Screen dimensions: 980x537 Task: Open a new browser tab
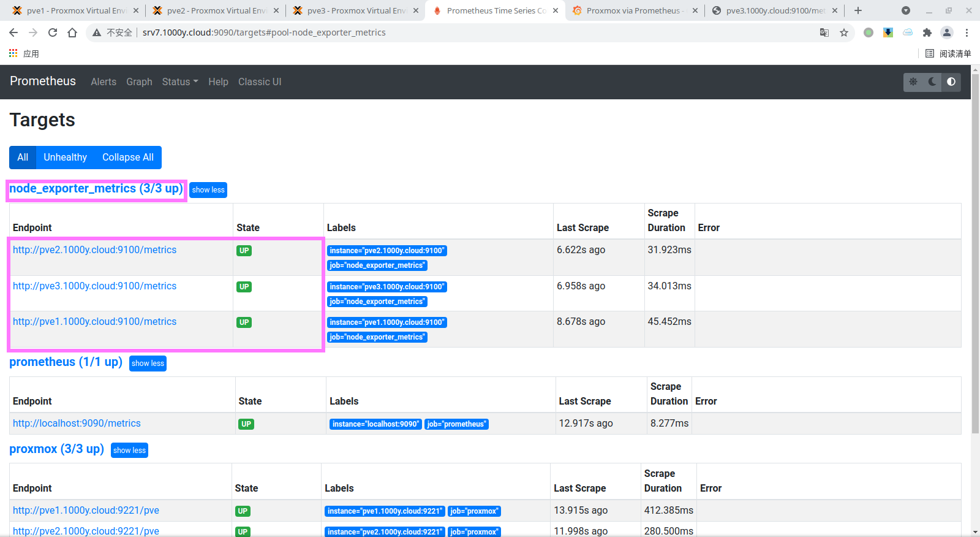(858, 10)
